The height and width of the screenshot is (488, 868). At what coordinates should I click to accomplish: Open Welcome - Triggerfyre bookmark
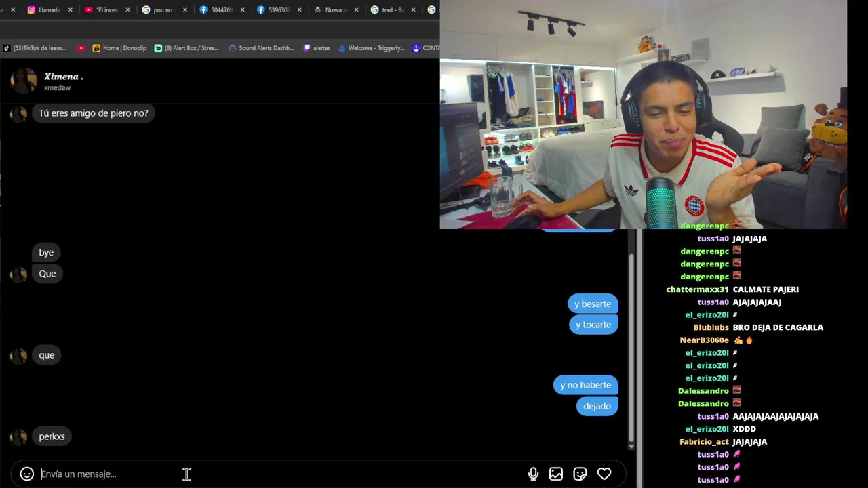coord(371,48)
